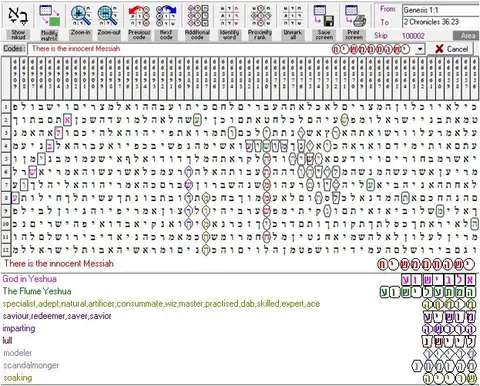Image resolution: width=480 pixels, height=386 pixels.
Task: Open the Additional code tool
Action: click(x=197, y=16)
